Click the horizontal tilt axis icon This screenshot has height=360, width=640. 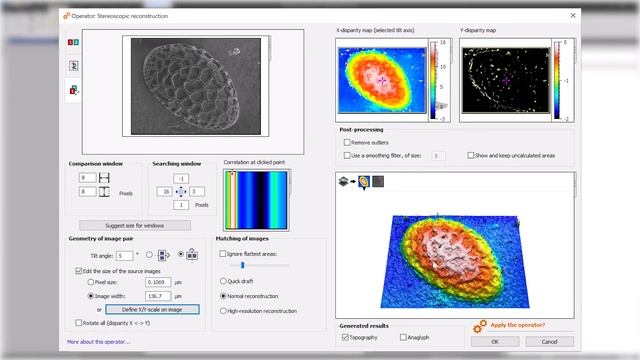163,256
